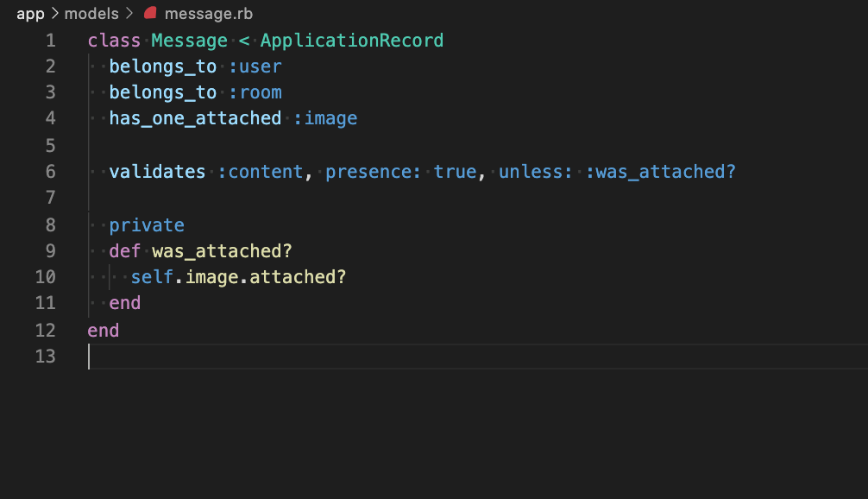Select the message.rb breadcrumb item

(209, 13)
